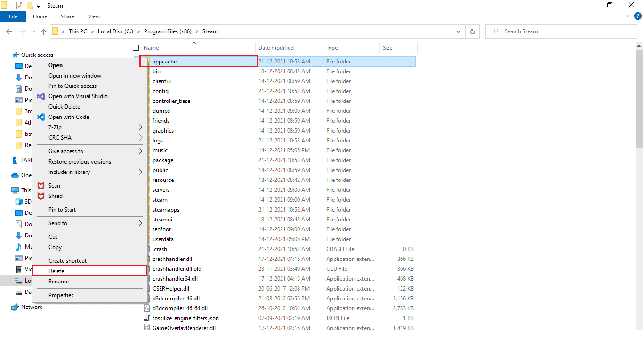Switch to the View tab

coord(93,16)
